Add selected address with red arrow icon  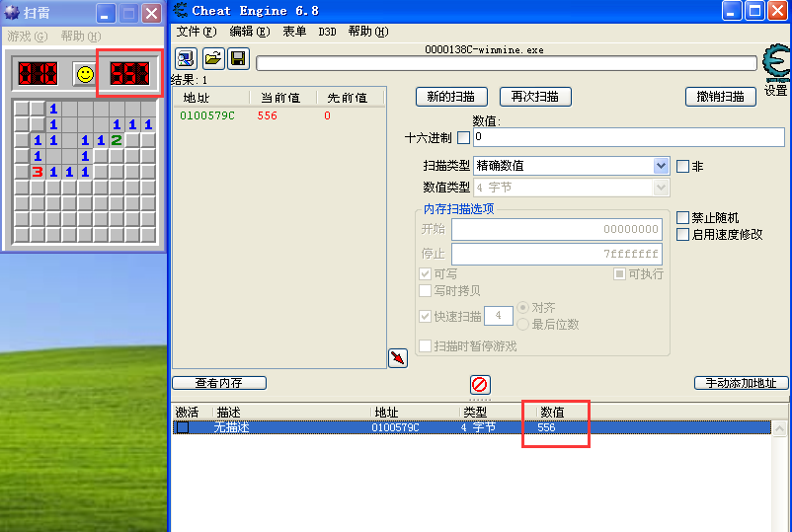tap(398, 358)
